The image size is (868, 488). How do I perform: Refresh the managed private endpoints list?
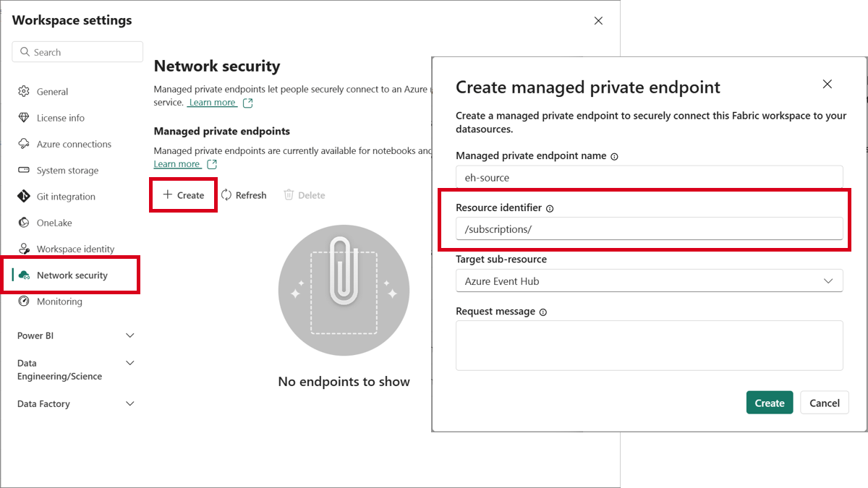coord(244,195)
